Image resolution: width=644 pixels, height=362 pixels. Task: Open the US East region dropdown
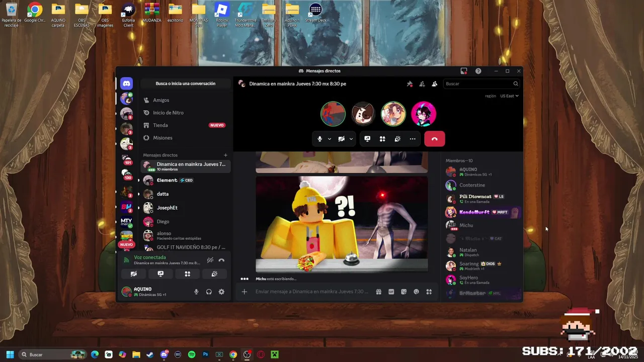coord(509,96)
